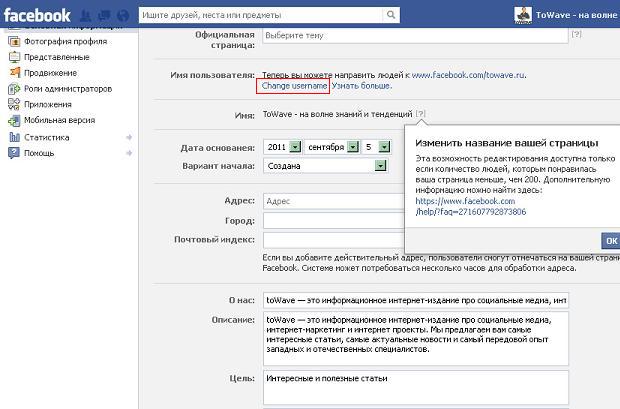
Task: Open Вариант начала dropdown Создана
Action: [325, 166]
